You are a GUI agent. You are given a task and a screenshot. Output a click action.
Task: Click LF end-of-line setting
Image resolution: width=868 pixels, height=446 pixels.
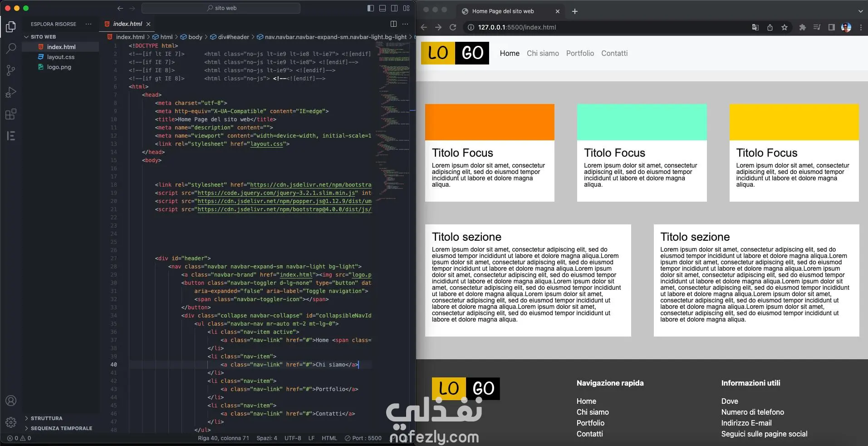[x=312, y=438]
